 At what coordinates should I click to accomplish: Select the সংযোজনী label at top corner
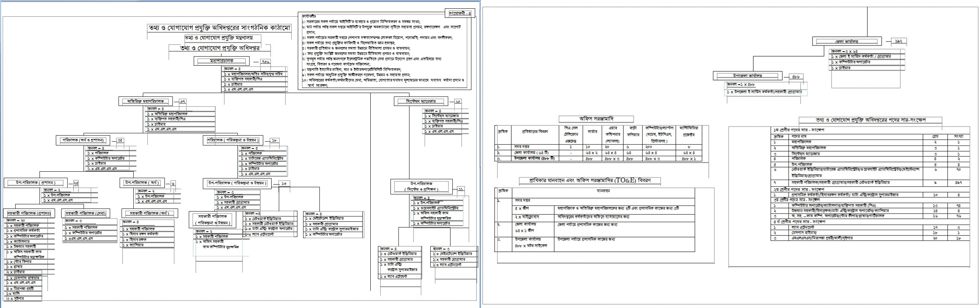[460, 13]
